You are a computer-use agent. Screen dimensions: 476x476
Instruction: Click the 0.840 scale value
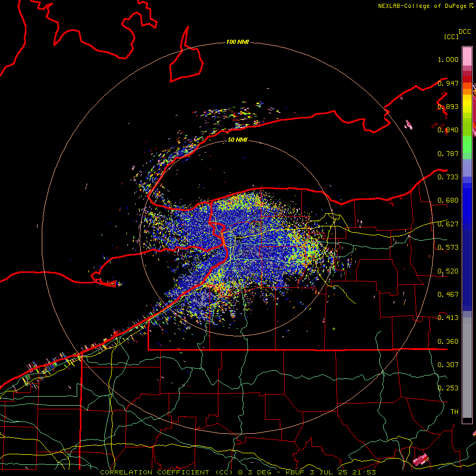point(448,130)
